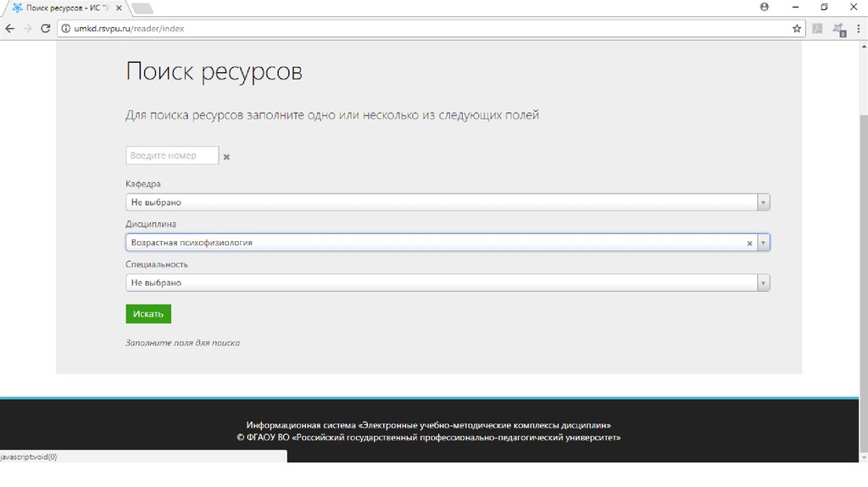Clear the number field with its X icon
This screenshot has width=868, height=487.
(x=226, y=157)
